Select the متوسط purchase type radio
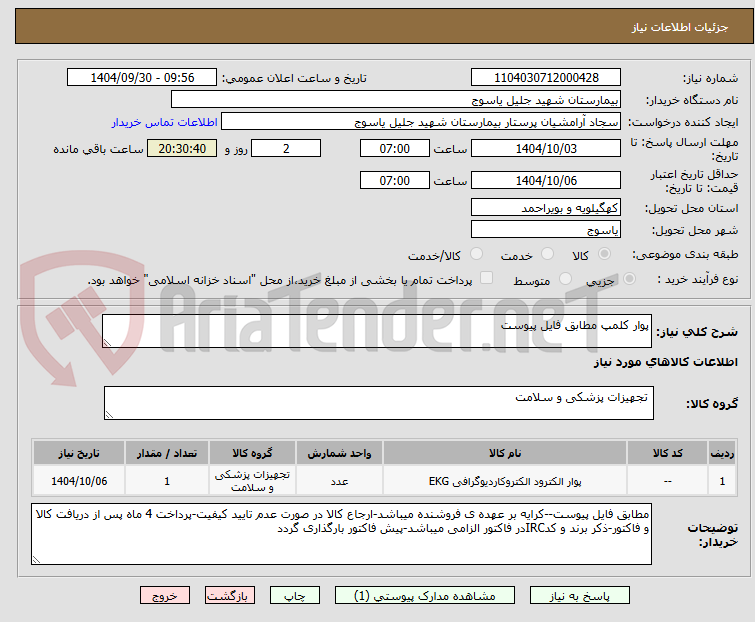This screenshot has height=622, width=755. (565, 278)
